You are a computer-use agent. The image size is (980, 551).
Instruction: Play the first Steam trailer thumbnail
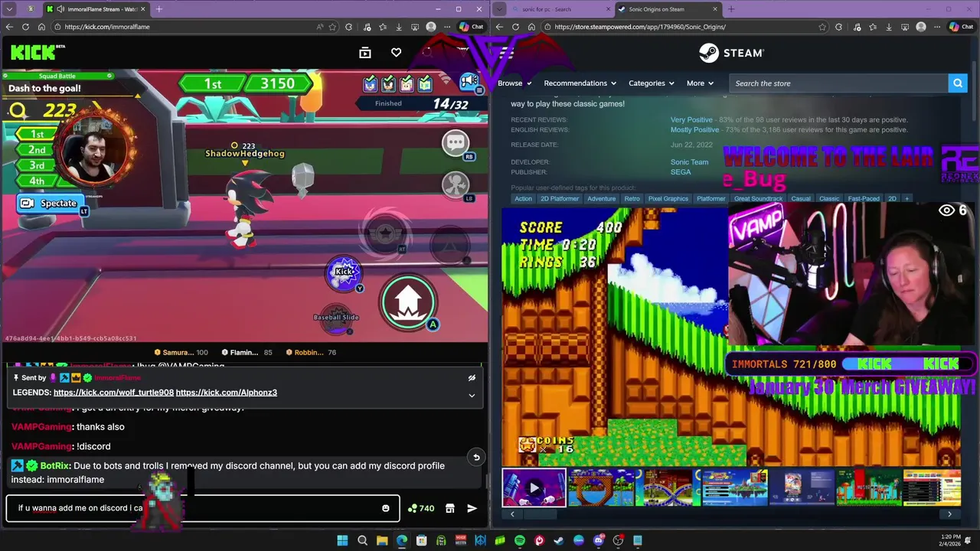(x=534, y=487)
